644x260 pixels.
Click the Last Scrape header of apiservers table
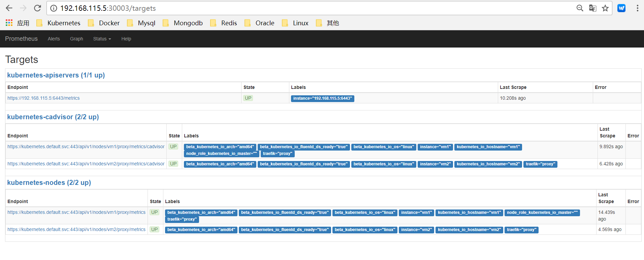pos(513,87)
